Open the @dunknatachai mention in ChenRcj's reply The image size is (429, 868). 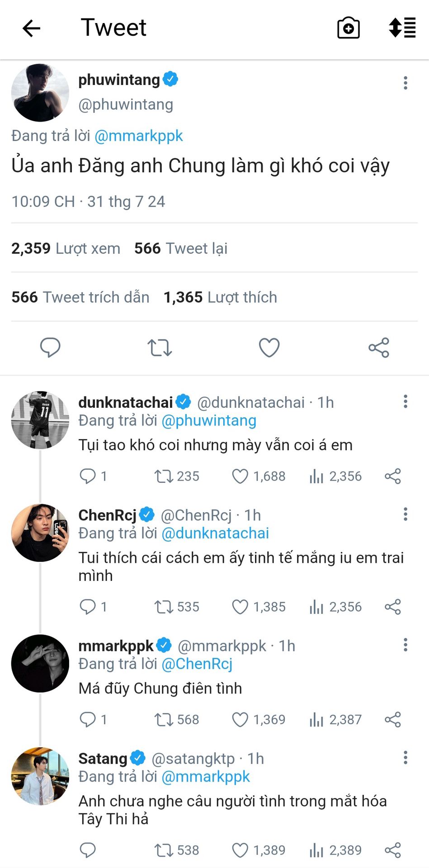(x=215, y=533)
